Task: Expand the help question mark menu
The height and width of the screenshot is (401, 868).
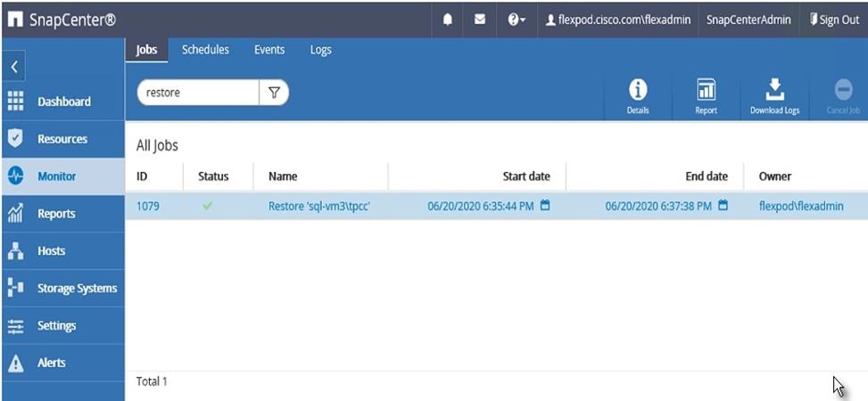Action: 517,20
